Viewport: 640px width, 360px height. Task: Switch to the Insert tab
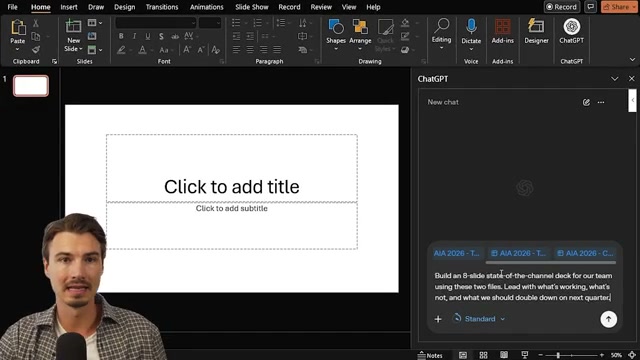point(69,7)
